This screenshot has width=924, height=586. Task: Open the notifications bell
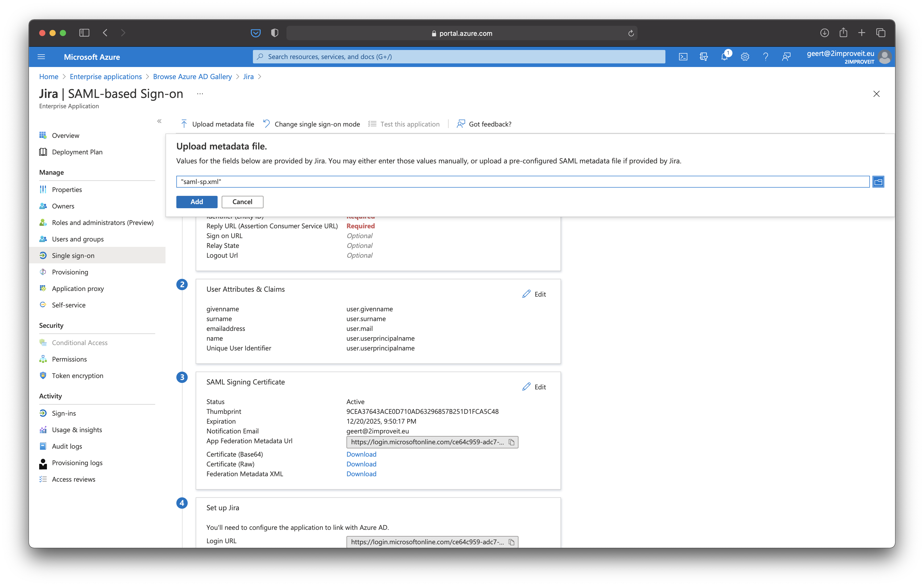coord(724,57)
